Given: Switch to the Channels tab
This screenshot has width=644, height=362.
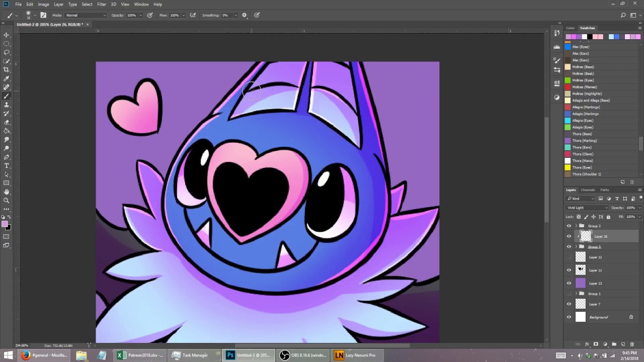Looking at the screenshot, I should tap(588, 190).
